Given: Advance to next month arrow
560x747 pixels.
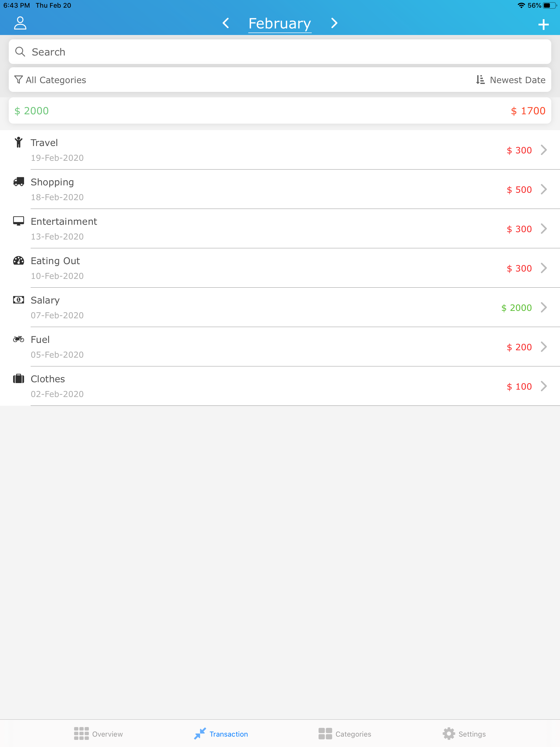Looking at the screenshot, I should coord(334,23).
